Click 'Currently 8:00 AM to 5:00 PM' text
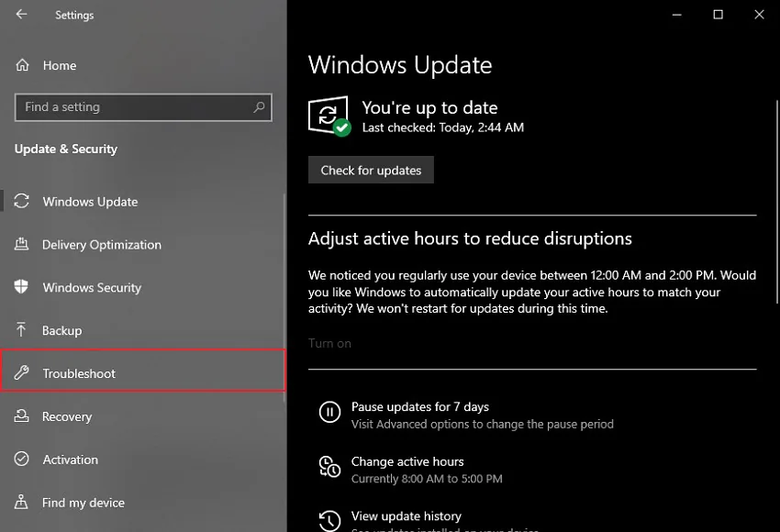This screenshot has width=780, height=532. pos(427,478)
